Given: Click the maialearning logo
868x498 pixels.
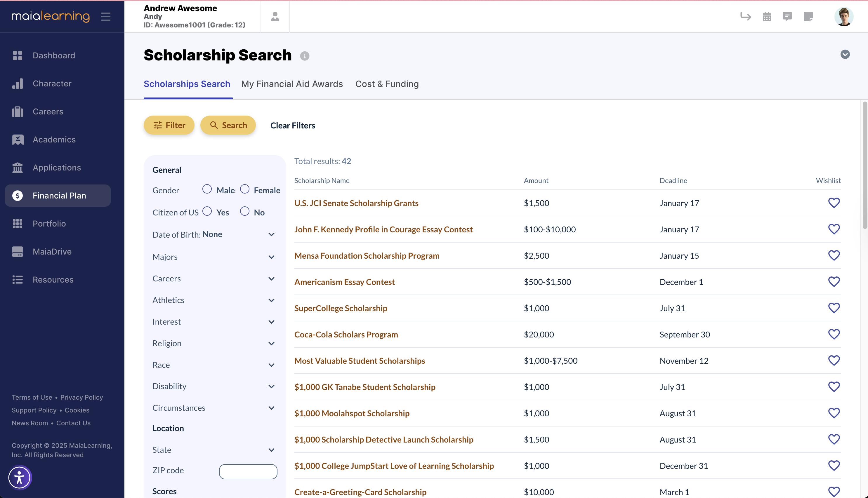Looking at the screenshot, I should 50,16.
